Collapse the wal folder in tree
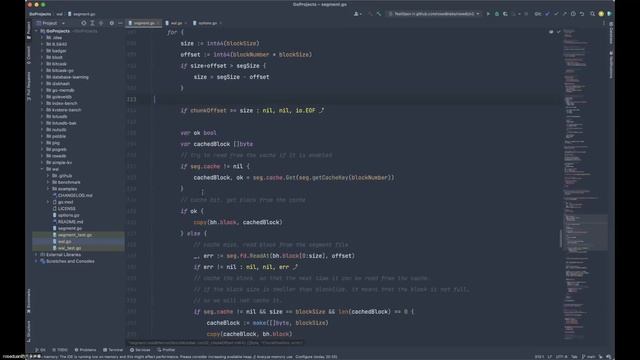This screenshot has width=640, height=360. [42, 169]
